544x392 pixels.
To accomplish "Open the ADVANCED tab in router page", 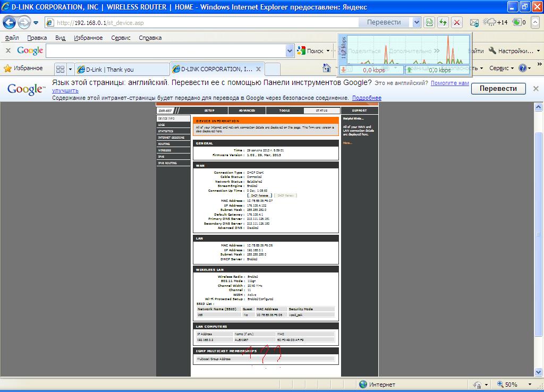I will click(247, 110).
